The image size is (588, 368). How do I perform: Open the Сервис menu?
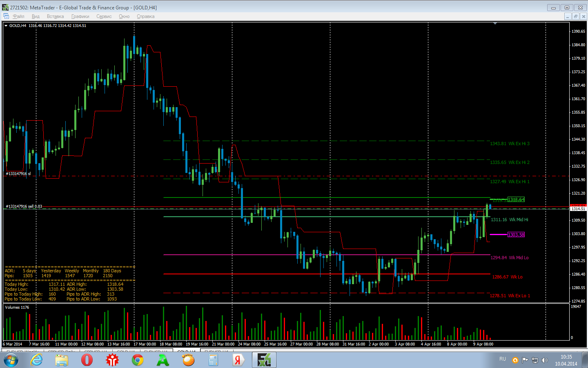tap(104, 16)
